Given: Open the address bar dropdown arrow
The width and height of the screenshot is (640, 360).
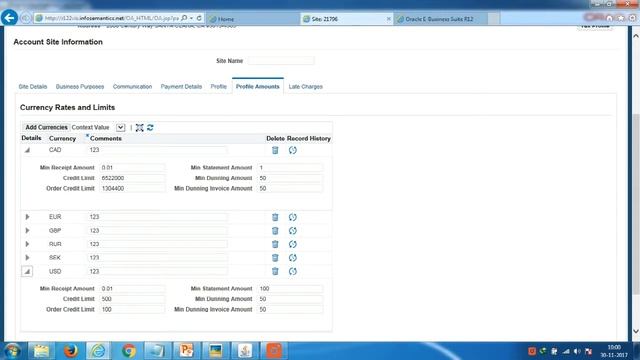Looking at the screenshot, I should coord(191,18).
